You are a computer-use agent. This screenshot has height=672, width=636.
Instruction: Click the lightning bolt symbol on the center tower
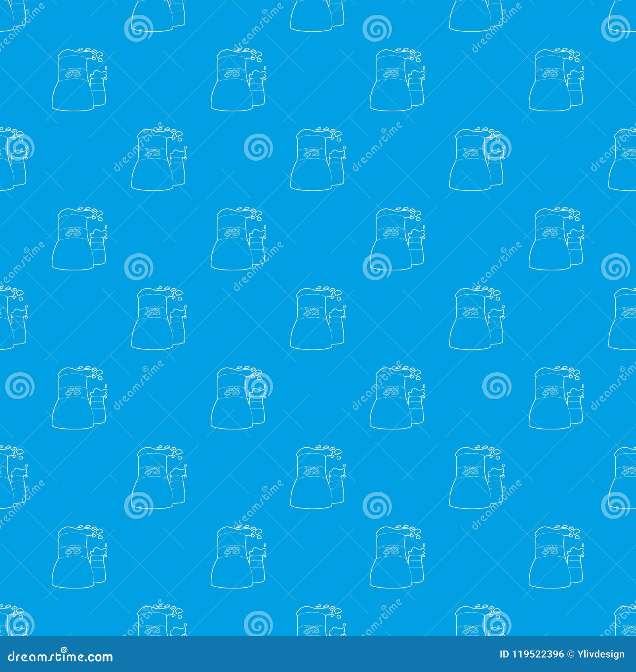tap(311, 313)
